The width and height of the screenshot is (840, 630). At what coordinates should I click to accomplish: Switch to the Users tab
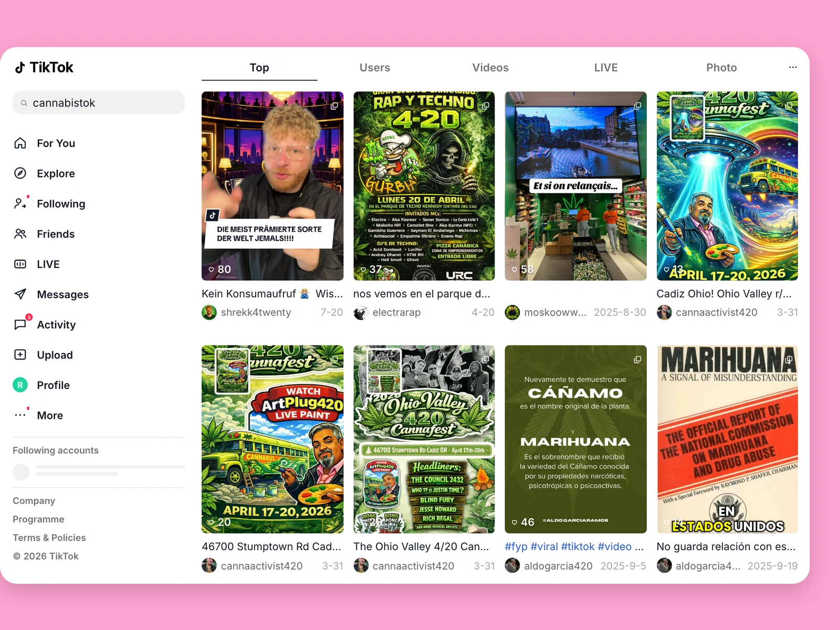(375, 68)
